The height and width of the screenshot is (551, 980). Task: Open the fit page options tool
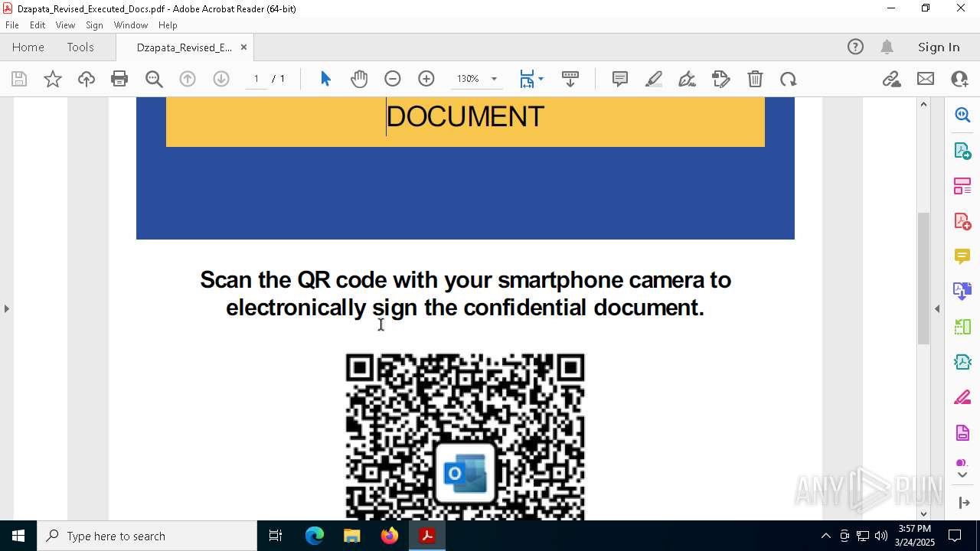(x=531, y=79)
